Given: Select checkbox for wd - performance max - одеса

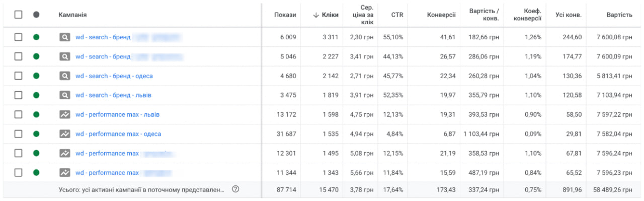Looking at the screenshot, I should [18, 134].
